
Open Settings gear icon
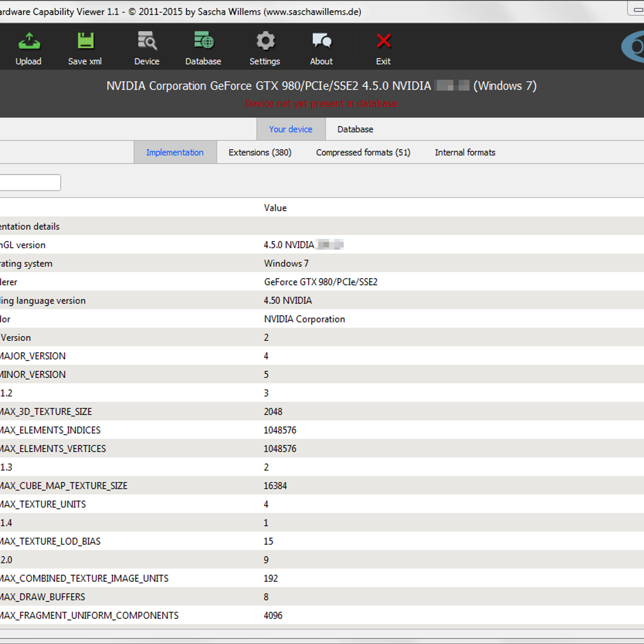coord(265,41)
